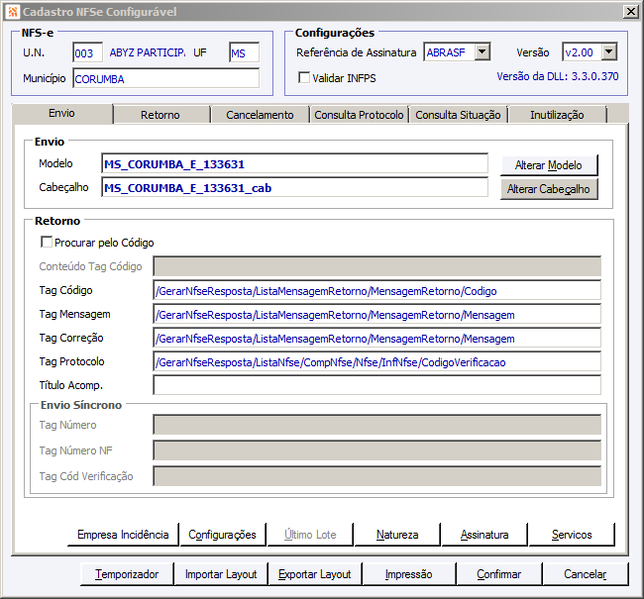This screenshot has width=644, height=599.
Task: Select the Envio tab
Action: 62,113
